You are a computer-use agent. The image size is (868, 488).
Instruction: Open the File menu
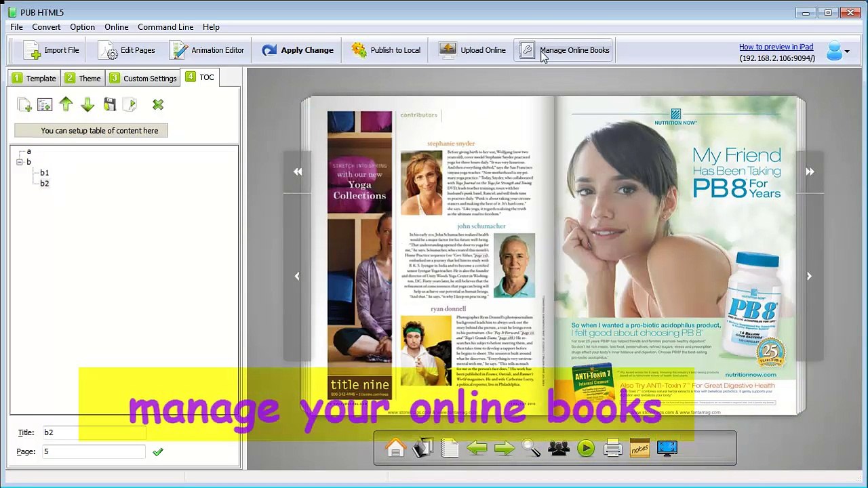point(16,27)
